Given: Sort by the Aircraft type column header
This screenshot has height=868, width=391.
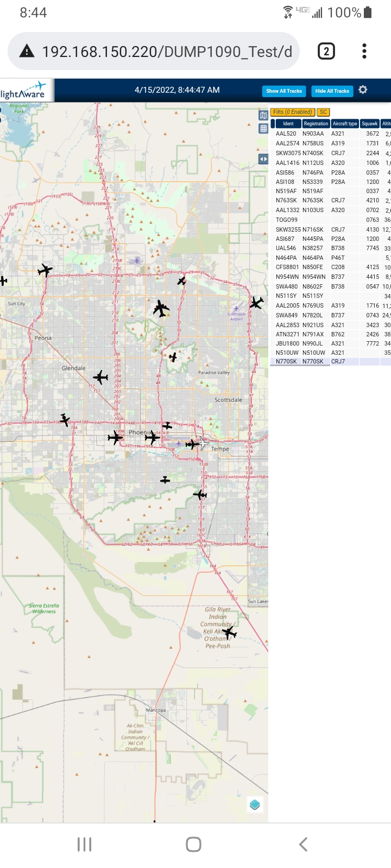Looking at the screenshot, I should pos(345,124).
